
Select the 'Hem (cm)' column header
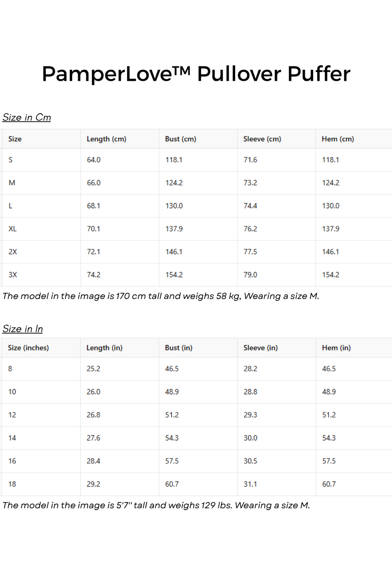338,139
